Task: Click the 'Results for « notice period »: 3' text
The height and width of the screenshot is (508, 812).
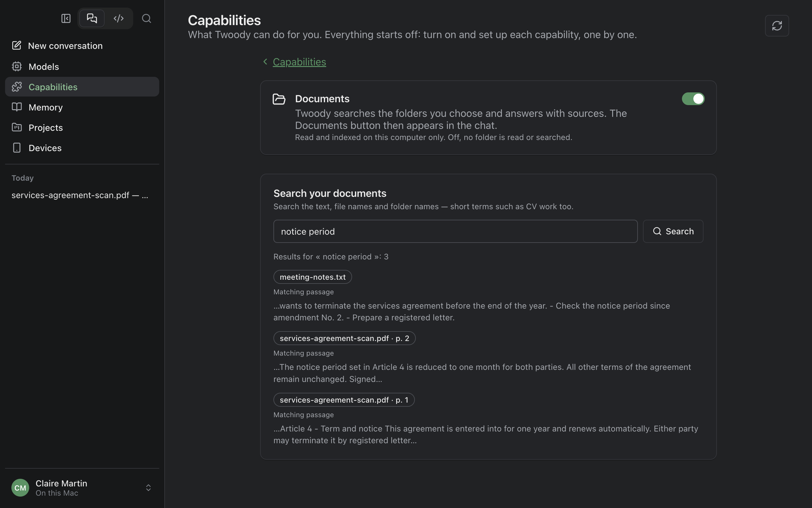Action: point(331,257)
